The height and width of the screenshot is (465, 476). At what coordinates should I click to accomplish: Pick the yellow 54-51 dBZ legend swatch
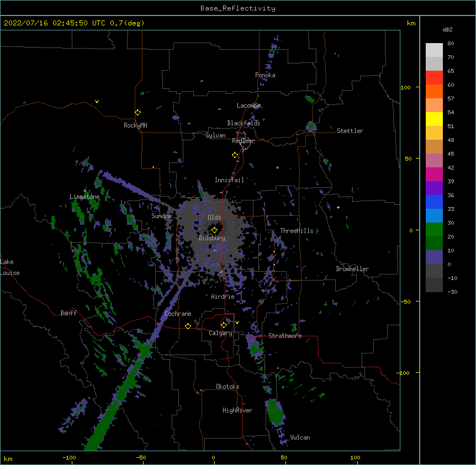click(x=434, y=119)
